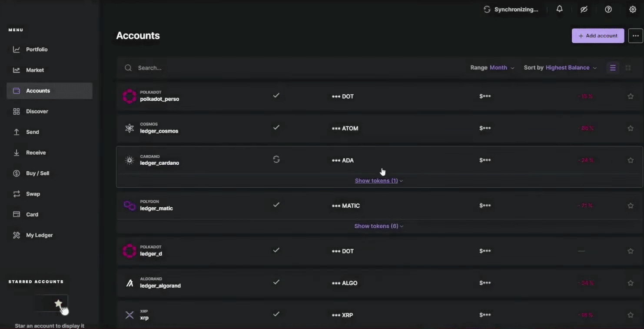
Task: Switch to list view layout icon
Action: (613, 68)
